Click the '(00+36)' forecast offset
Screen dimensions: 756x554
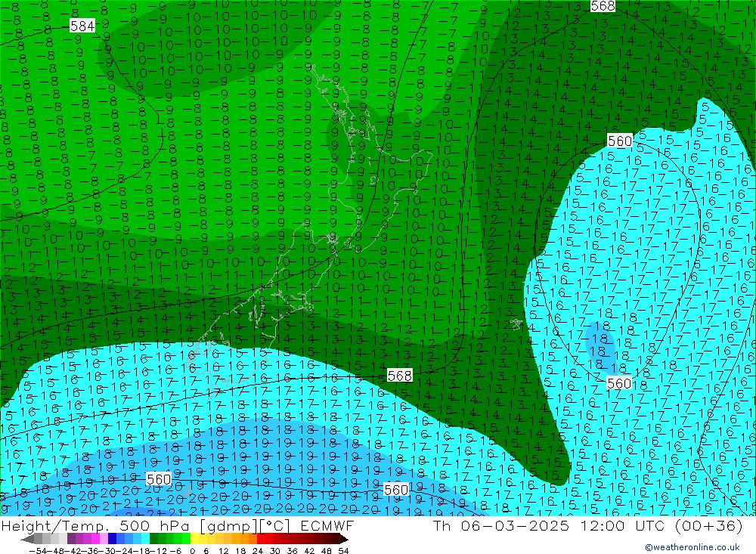click(709, 526)
